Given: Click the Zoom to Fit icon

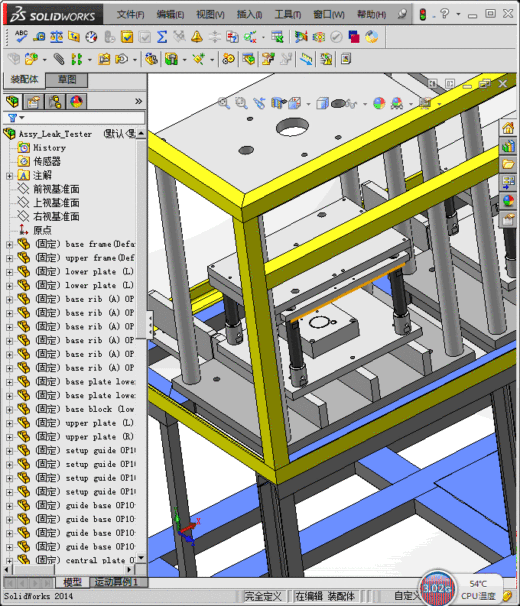Looking at the screenshot, I should 223,103.
